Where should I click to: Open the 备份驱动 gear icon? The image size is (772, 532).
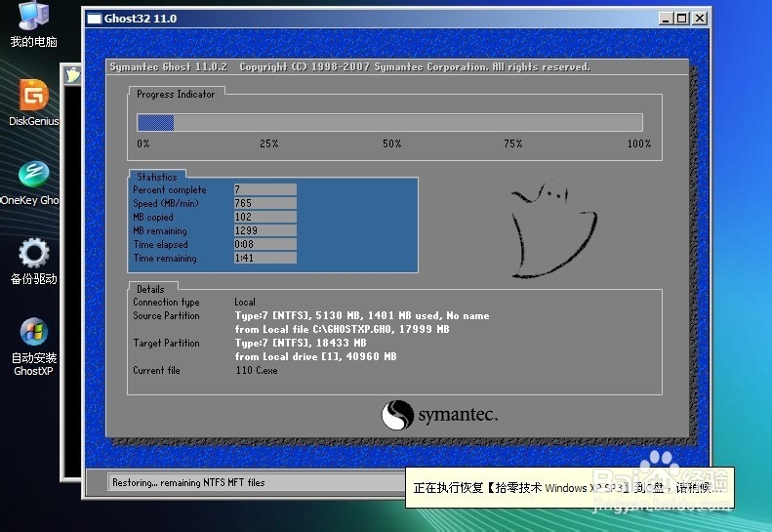33,262
